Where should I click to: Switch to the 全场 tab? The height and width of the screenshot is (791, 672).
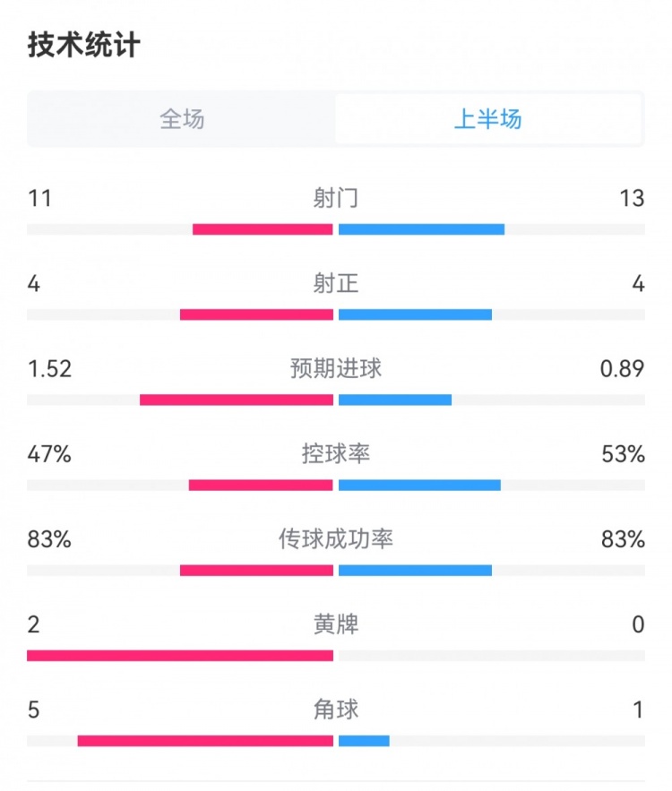[182, 119]
